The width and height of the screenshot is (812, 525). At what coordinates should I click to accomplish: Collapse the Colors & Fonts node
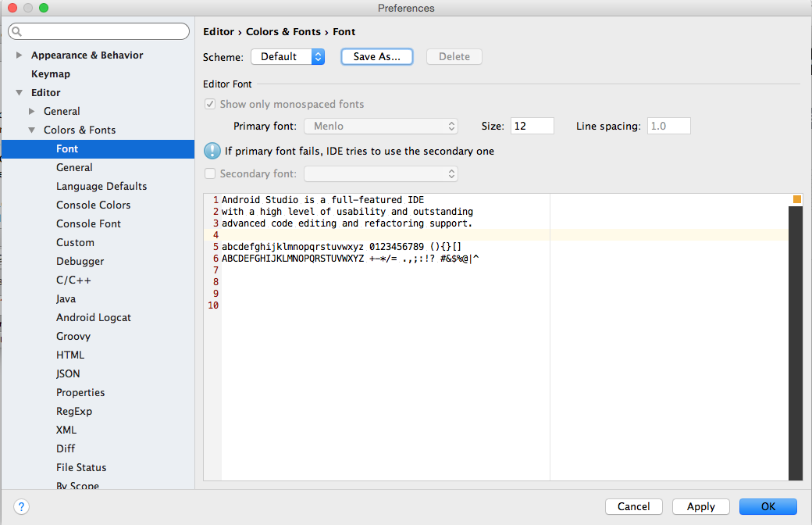pos(31,130)
